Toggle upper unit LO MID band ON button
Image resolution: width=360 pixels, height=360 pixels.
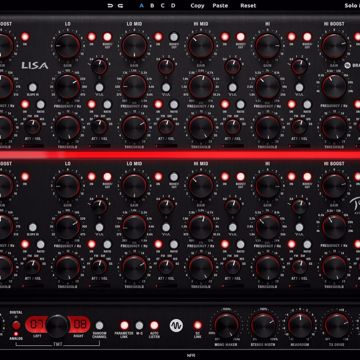pyautogui.click(x=158, y=37)
